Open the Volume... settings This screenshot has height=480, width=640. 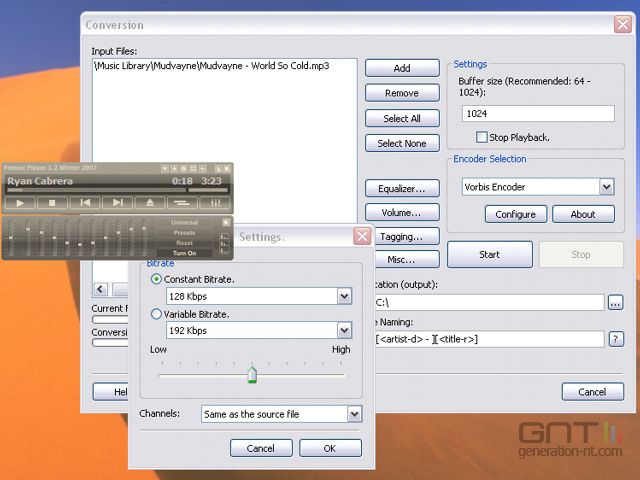click(x=402, y=212)
